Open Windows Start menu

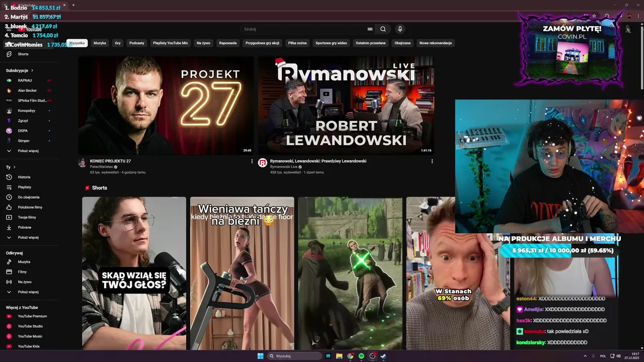[x=261, y=356]
